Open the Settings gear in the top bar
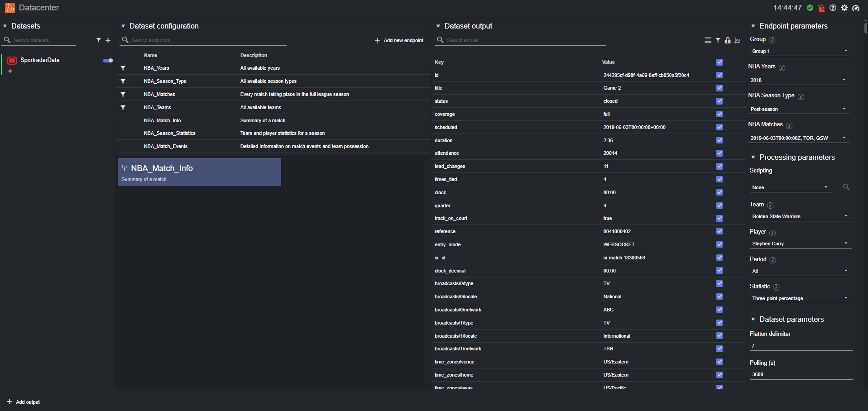This screenshot has height=411, width=868. 844,8
